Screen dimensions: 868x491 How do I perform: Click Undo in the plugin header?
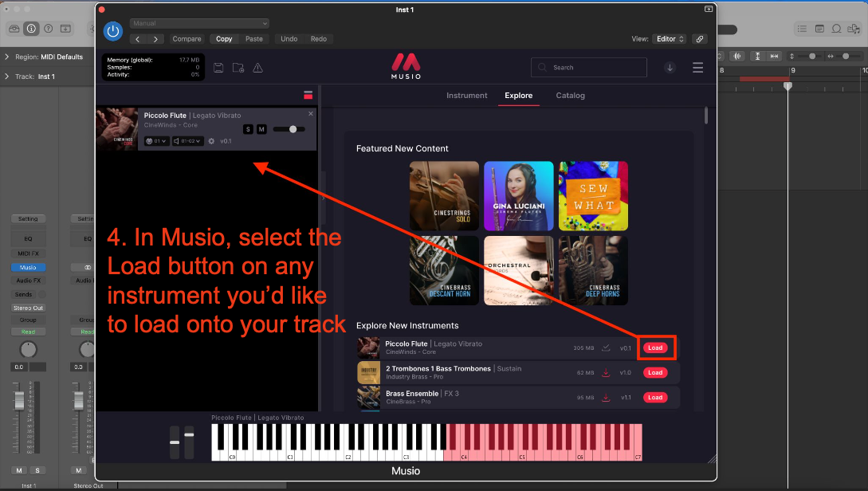coord(289,39)
